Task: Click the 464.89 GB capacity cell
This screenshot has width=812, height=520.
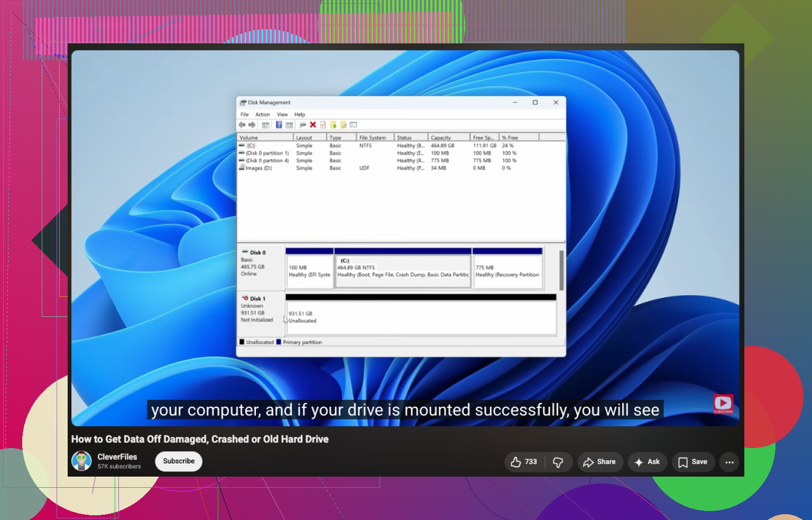Action: pos(442,145)
